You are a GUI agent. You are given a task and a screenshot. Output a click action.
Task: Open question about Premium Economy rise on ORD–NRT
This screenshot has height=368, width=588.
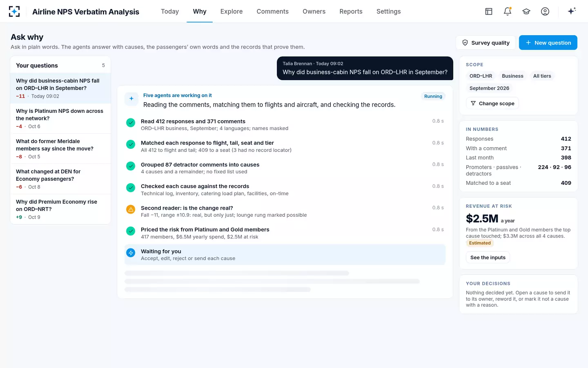[60, 209]
